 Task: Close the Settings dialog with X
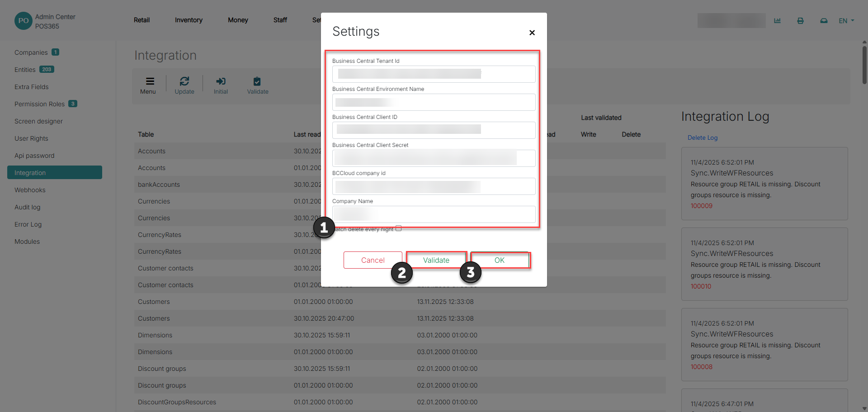point(532,33)
